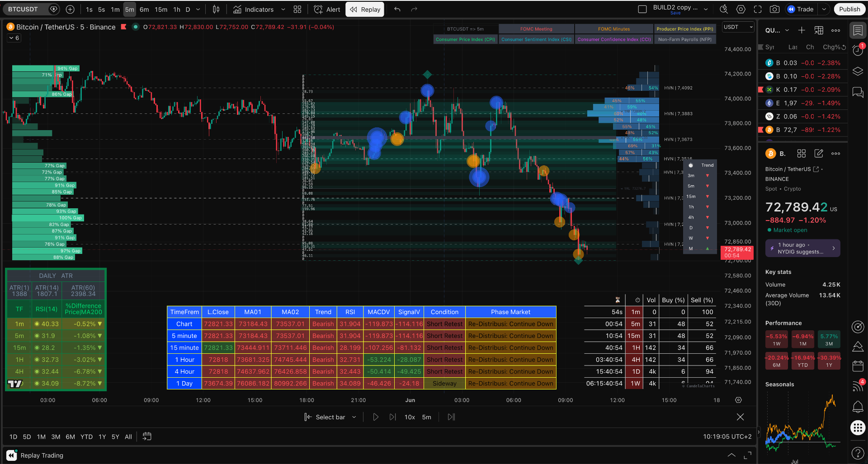Open the alerts clock icon with badge
The image size is (868, 464).
(858, 50)
